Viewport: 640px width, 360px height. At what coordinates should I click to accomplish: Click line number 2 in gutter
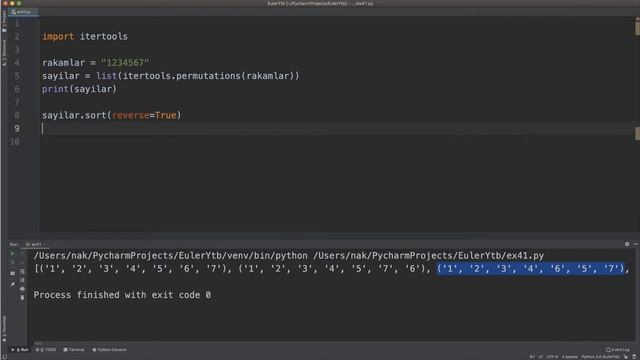tap(17, 36)
